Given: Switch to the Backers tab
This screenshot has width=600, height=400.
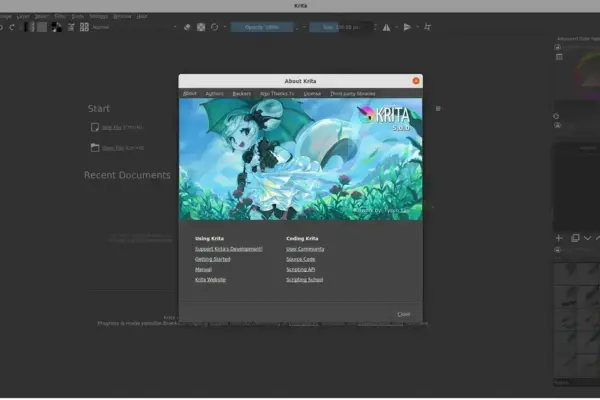Looking at the screenshot, I should click(x=241, y=94).
